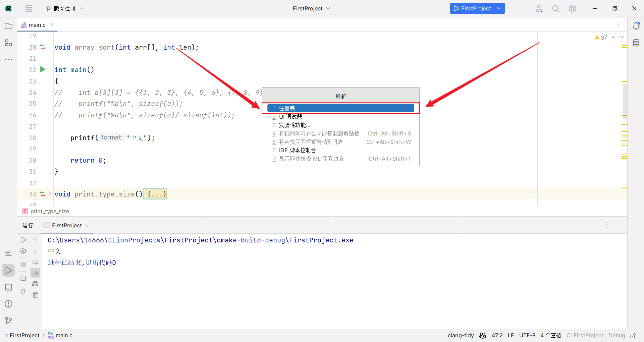Clear console output with the trash icon
Screen dimensions: 644x342
point(35,295)
